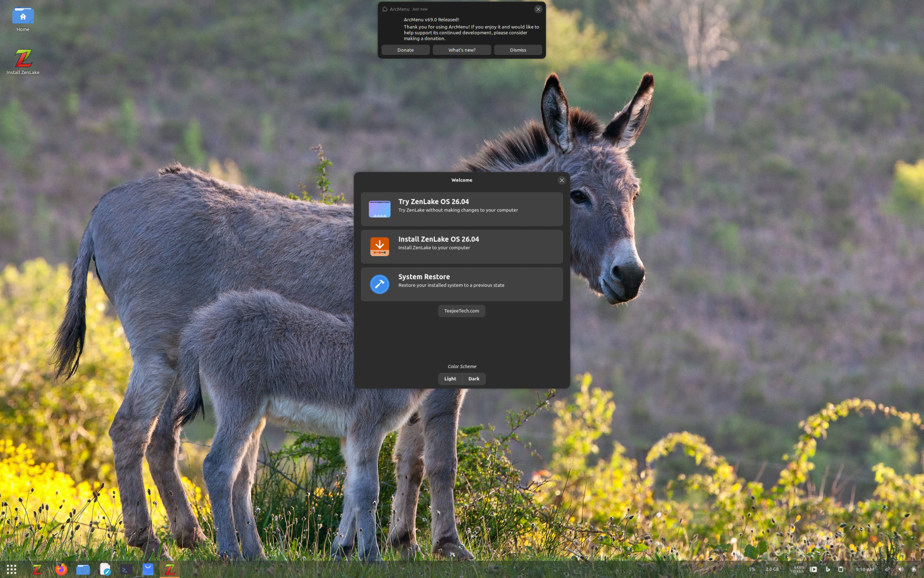Click the orange Install ZenLake download icon
This screenshot has height=578, width=924.
[379, 246]
